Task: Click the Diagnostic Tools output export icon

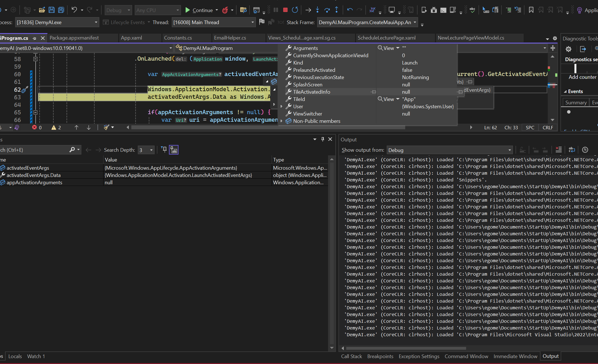Action: tap(583, 49)
